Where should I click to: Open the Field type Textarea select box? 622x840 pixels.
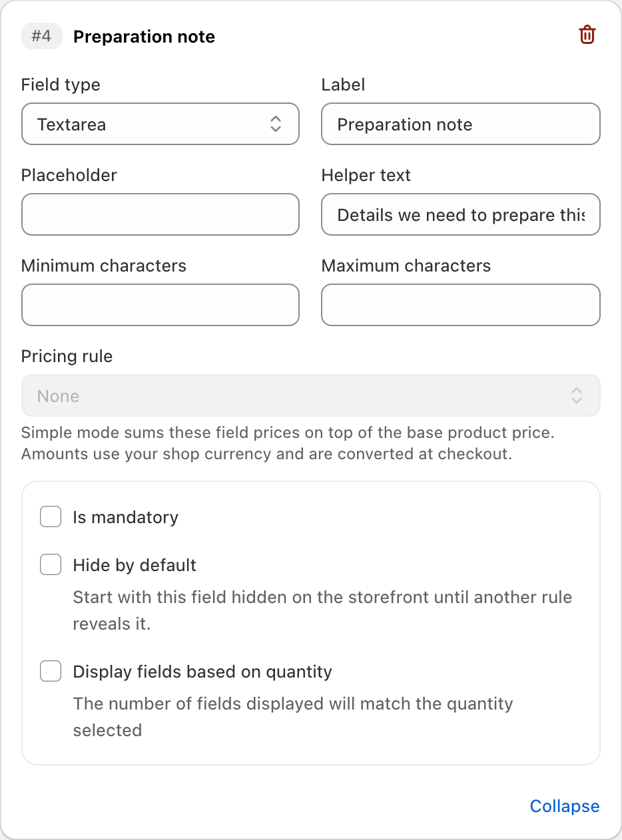coord(160,124)
